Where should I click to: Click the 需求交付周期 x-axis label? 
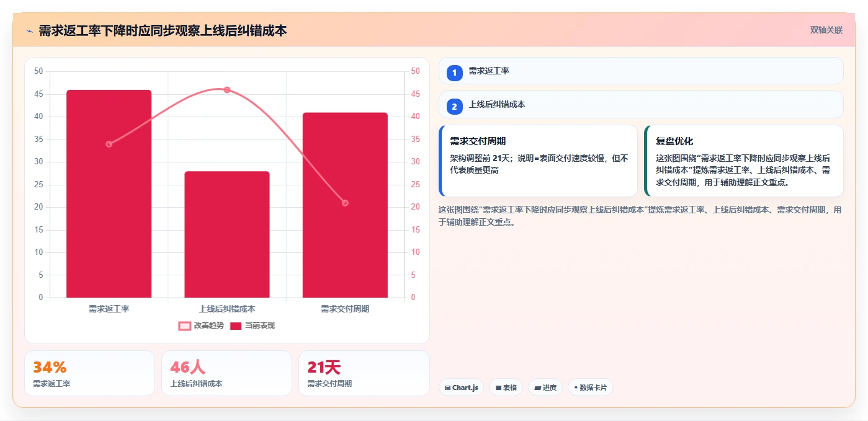tap(345, 308)
